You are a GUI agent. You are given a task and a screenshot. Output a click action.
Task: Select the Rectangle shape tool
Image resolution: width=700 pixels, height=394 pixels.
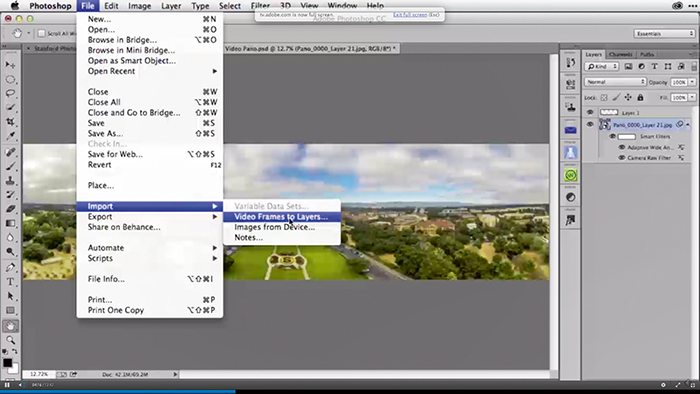(x=10, y=311)
